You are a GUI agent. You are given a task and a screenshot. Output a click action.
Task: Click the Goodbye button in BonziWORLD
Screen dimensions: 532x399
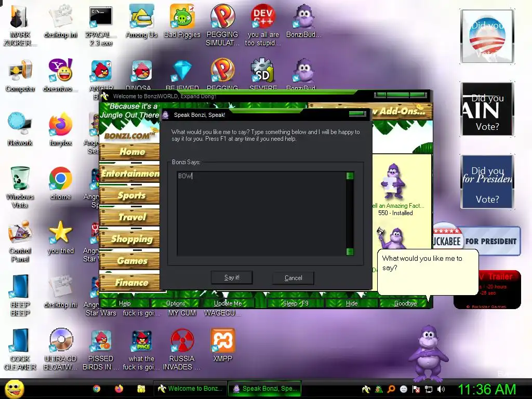click(405, 303)
